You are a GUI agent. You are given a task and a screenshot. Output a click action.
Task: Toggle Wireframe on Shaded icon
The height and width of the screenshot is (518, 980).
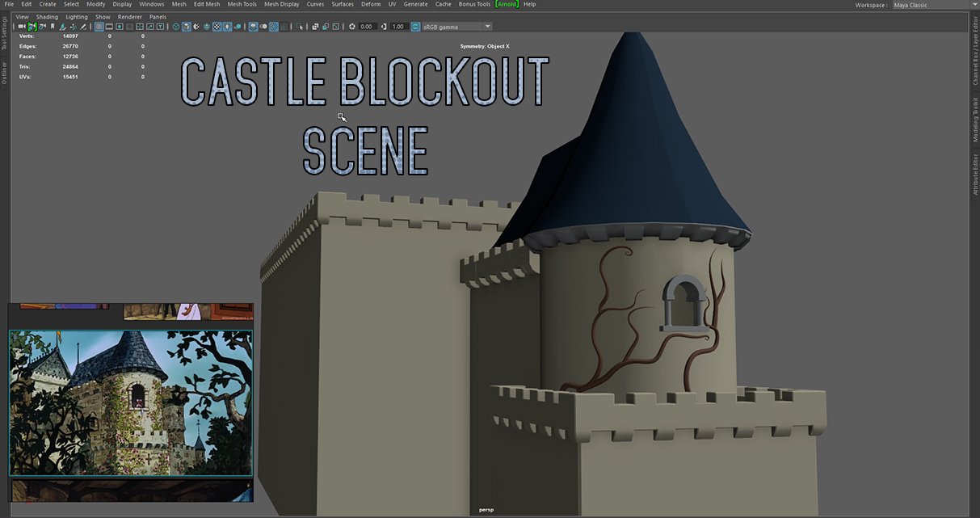click(207, 27)
